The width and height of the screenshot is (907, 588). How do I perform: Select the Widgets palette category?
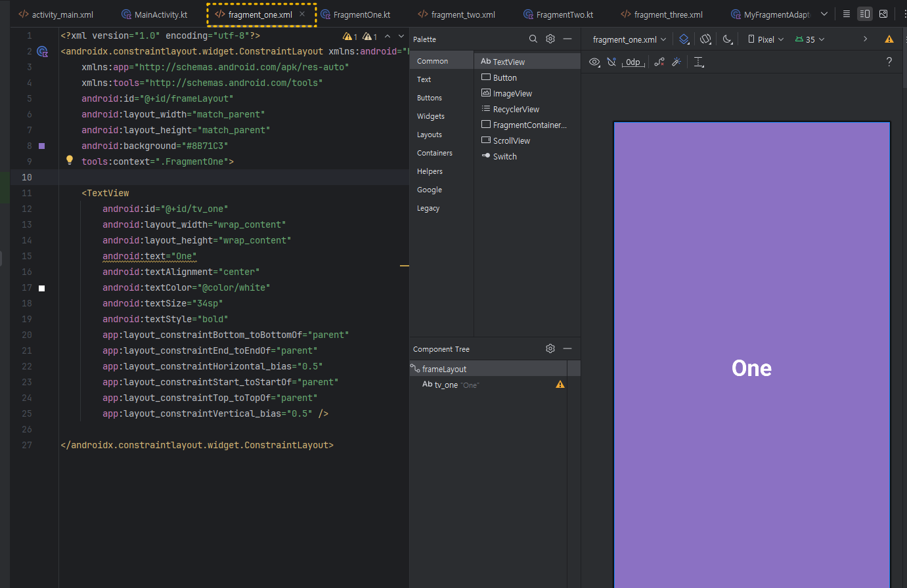coord(441,116)
